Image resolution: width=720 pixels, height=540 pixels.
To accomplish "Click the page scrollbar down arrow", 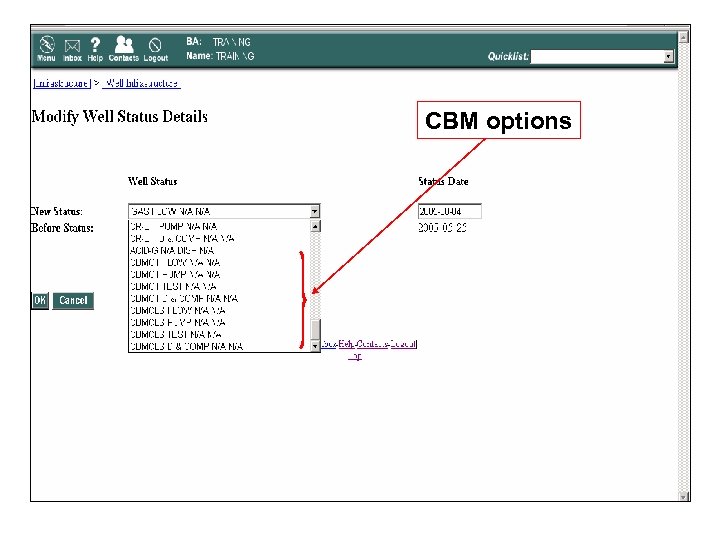I will (683, 496).
